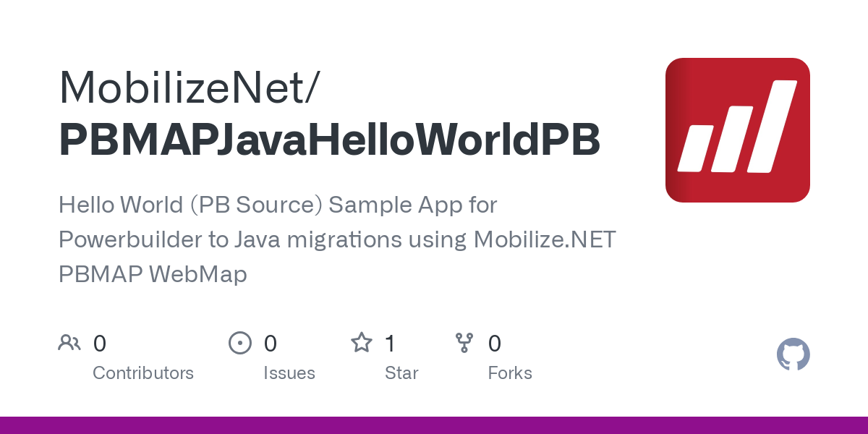This screenshot has height=434, width=868.
Task: Click the star icon
Action: 361,342
